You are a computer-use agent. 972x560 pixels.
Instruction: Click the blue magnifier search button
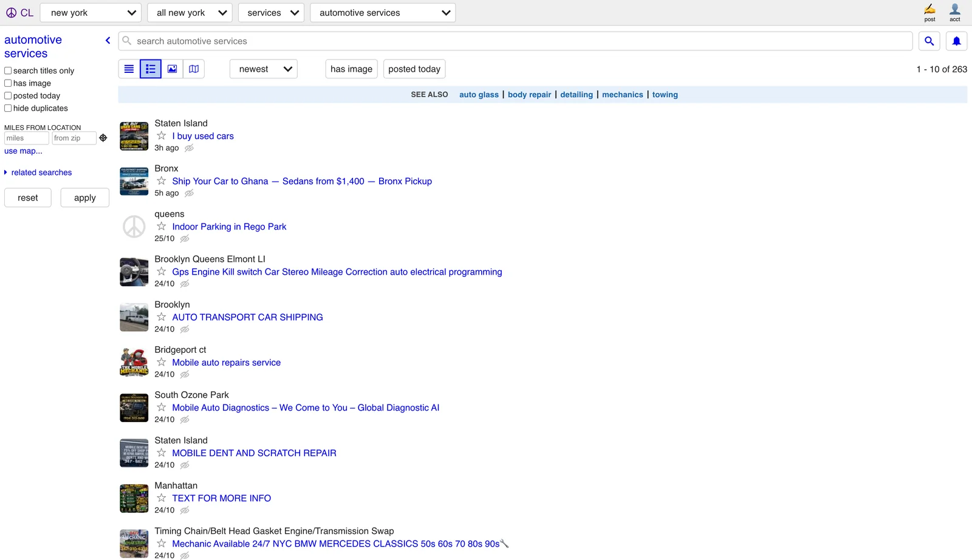pyautogui.click(x=929, y=41)
